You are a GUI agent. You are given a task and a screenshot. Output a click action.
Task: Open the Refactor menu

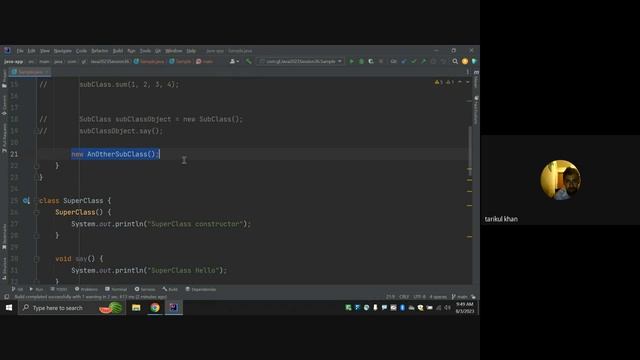[x=100, y=51]
